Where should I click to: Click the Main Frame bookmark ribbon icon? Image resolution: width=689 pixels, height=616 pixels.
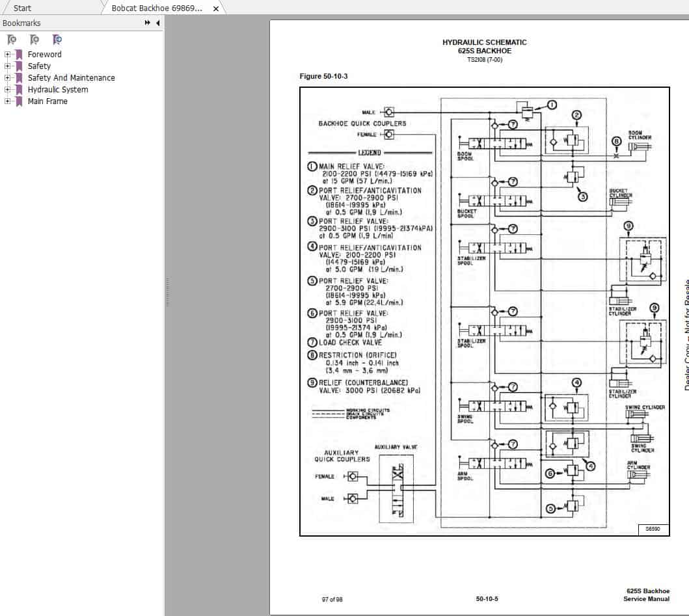18,101
